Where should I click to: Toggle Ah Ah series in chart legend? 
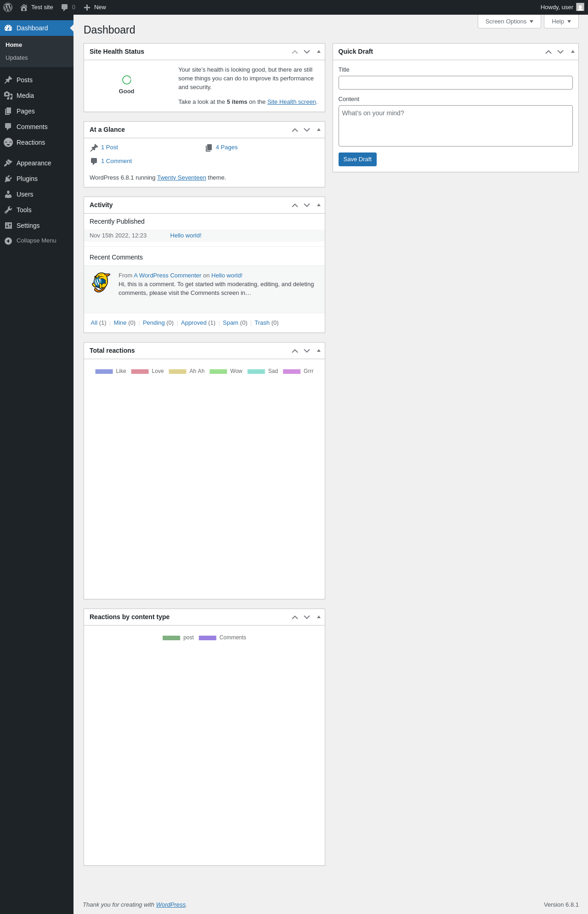(187, 371)
